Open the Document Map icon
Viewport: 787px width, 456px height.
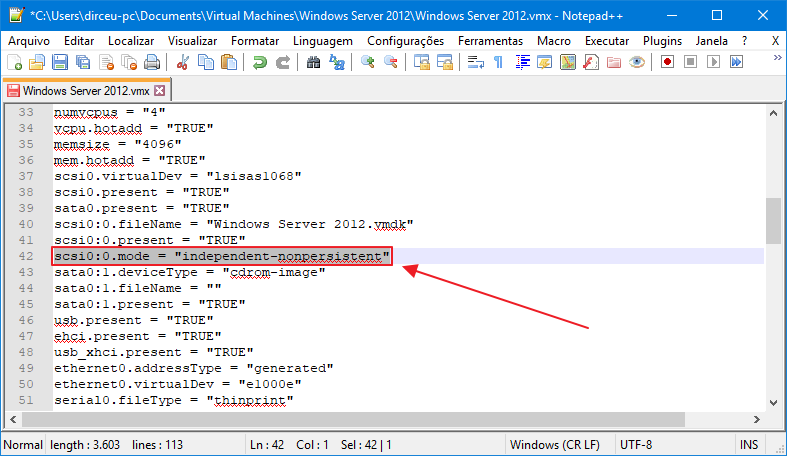point(568,63)
